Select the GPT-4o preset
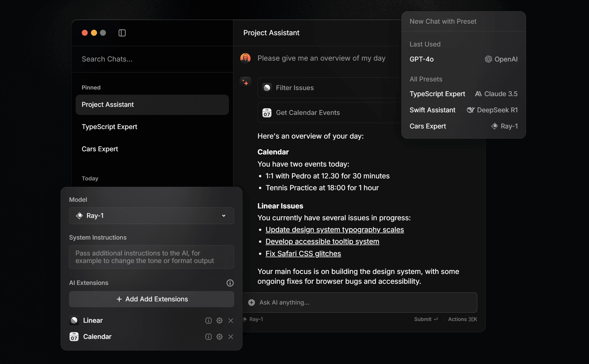Screen dimensions: 589x364 (x=463, y=59)
